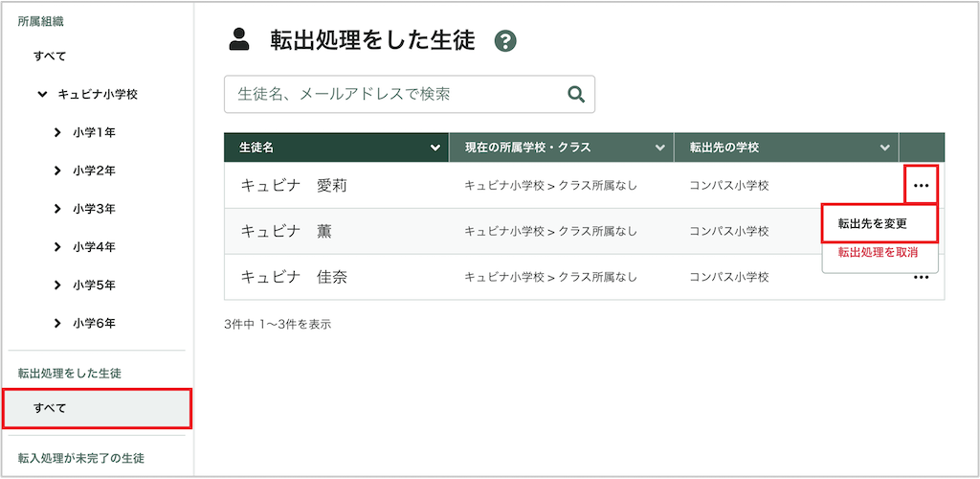Open options menu for キュビナ 愛莉
This screenshot has width=980, height=479.
tap(921, 185)
